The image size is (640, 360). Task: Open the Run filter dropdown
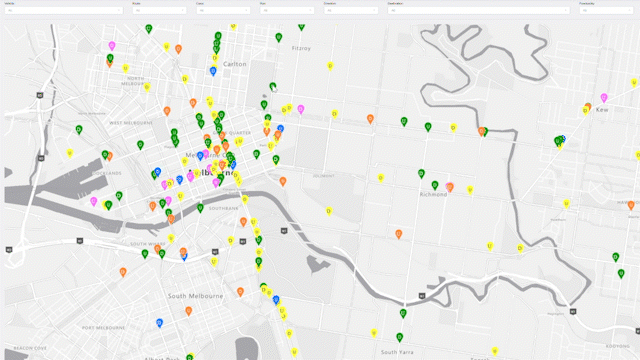287,10
